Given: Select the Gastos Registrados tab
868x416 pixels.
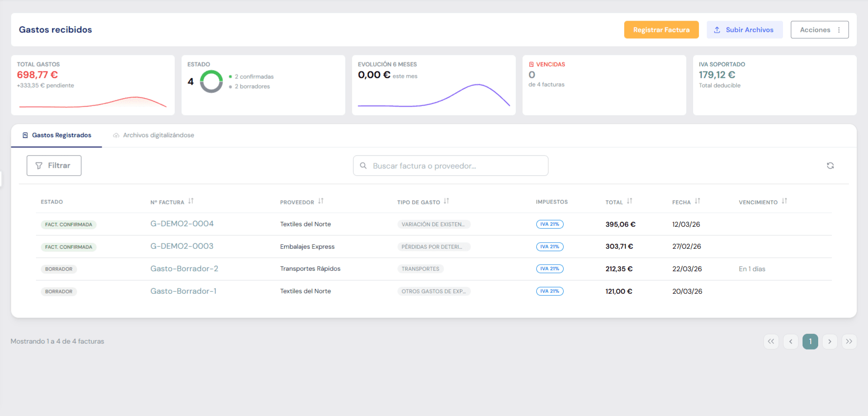Looking at the screenshot, I should (x=57, y=135).
